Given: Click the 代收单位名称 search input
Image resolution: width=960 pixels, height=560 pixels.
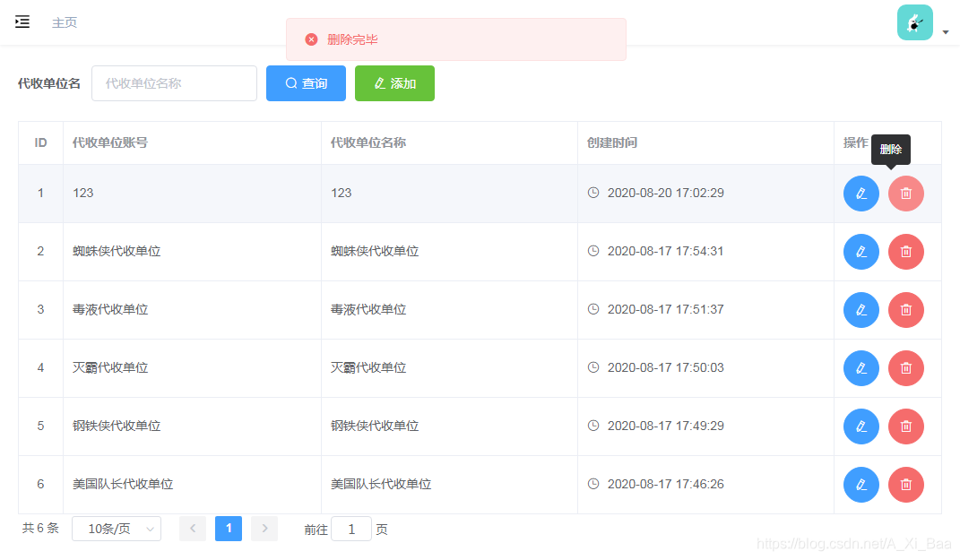Looking at the screenshot, I should [x=174, y=82].
